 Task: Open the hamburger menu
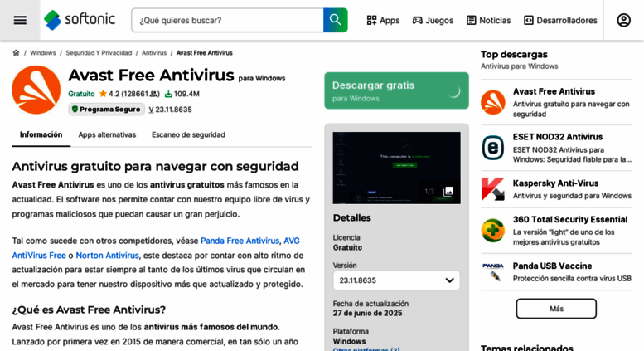20,20
